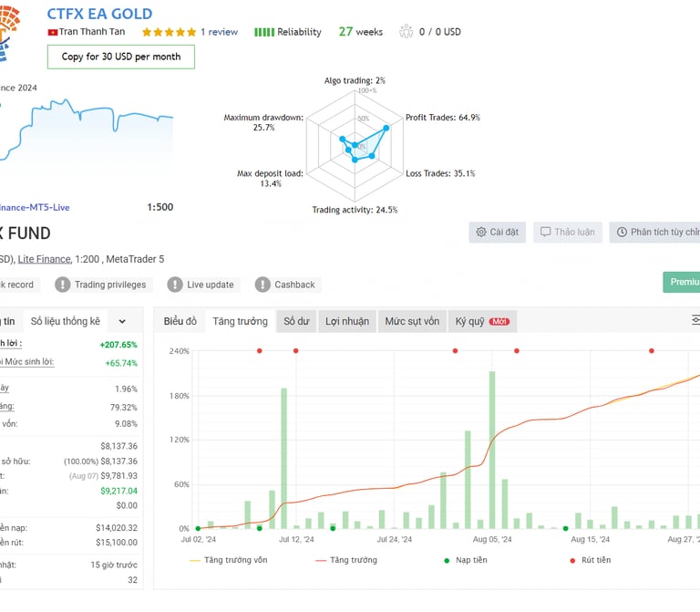The image size is (700, 612).
Task: Click the +207.65% gain value
Action: [x=118, y=345]
